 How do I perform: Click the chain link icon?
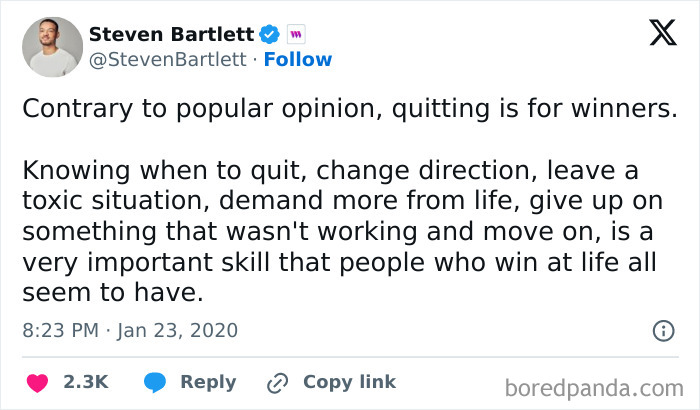click(277, 382)
